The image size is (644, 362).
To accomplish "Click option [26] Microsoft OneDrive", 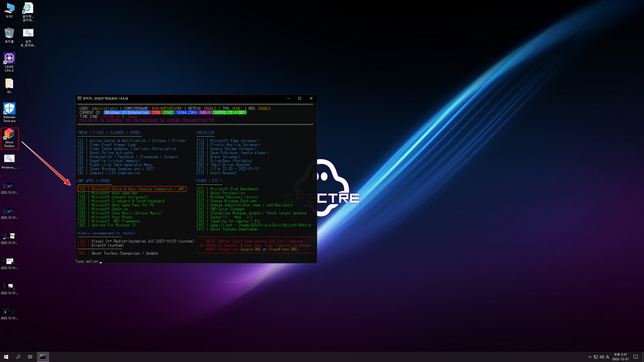I will coord(103,209).
